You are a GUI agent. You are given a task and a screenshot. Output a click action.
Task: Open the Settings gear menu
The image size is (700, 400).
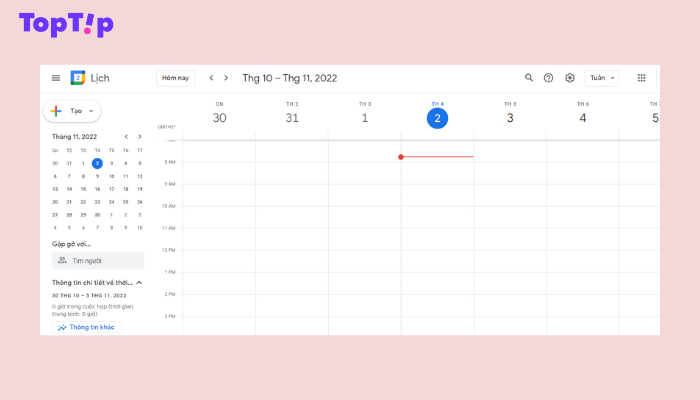(570, 78)
